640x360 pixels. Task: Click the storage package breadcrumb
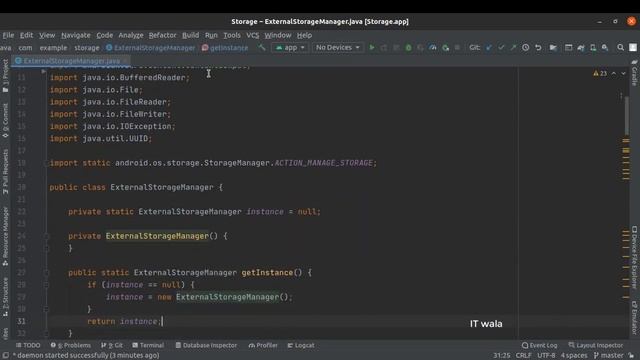click(x=87, y=48)
